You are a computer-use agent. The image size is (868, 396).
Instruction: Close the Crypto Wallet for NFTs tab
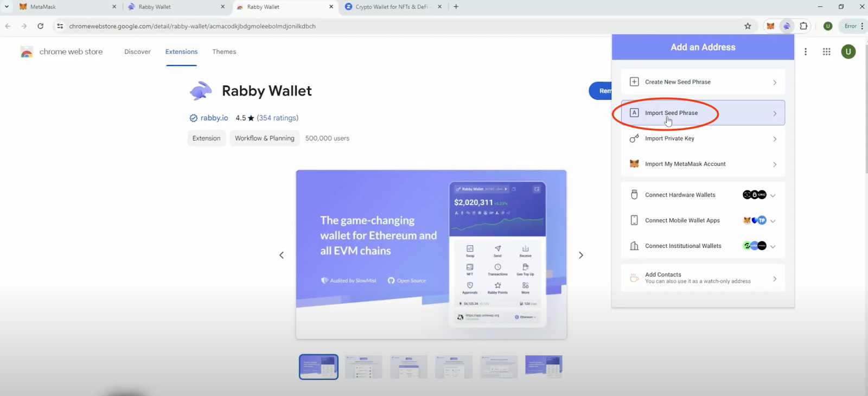[439, 7]
